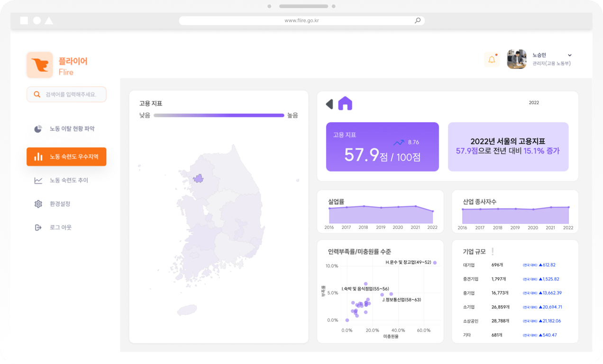
Task: Click the search magnifier in sidebar search box
Action: [37, 94]
